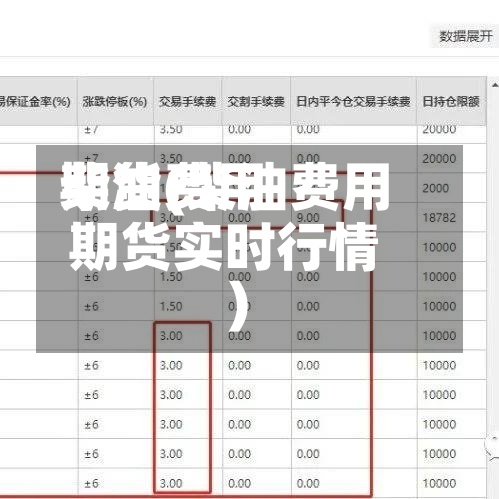Select the 涨跌停板(%) column header
Screen dimensions: 499x499
(115, 102)
